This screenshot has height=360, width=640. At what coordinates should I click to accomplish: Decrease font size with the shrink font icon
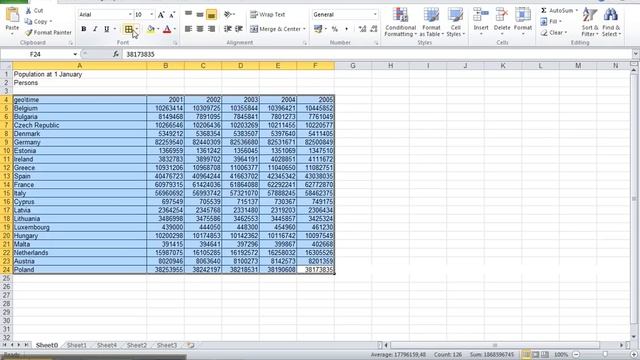pos(172,15)
